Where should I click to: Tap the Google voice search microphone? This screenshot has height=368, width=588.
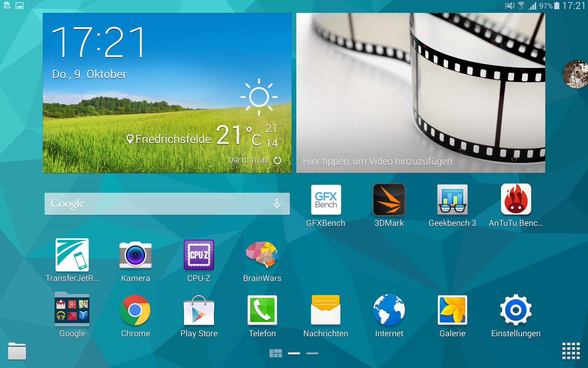coord(277,204)
